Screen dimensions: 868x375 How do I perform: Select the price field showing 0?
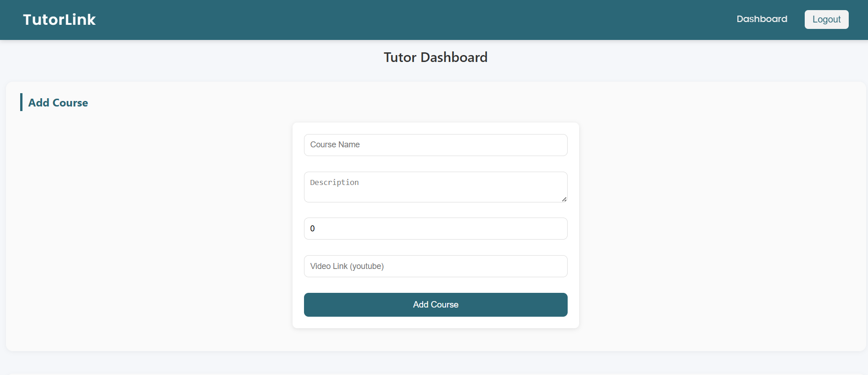pyautogui.click(x=436, y=229)
